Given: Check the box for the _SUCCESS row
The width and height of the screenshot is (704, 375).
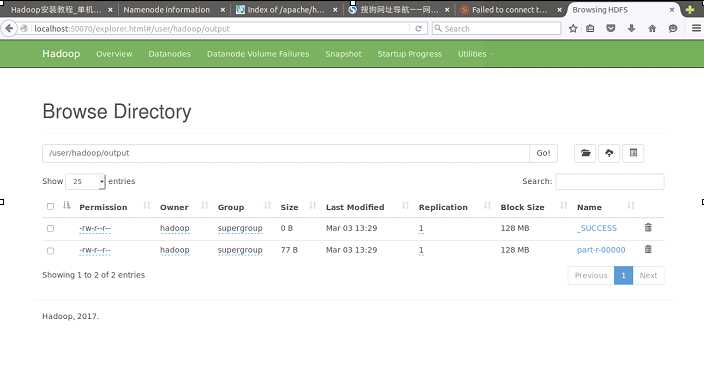Looking at the screenshot, I should pyautogui.click(x=50, y=229).
